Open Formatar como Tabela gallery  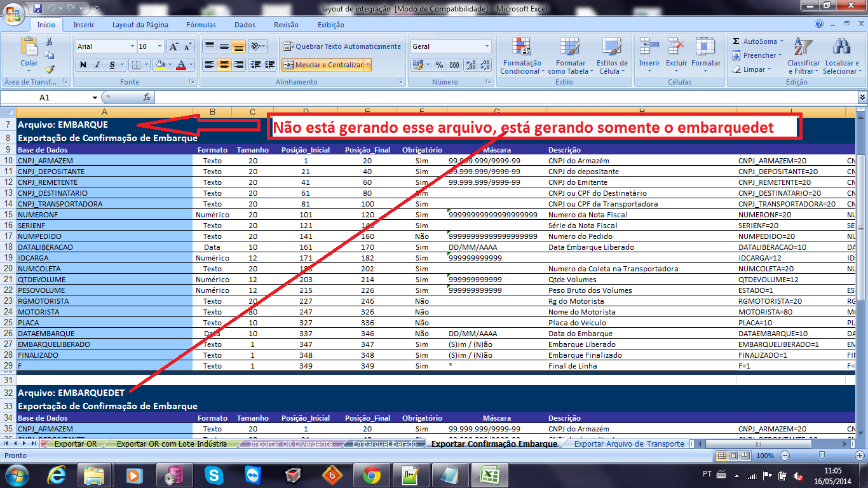pos(570,56)
